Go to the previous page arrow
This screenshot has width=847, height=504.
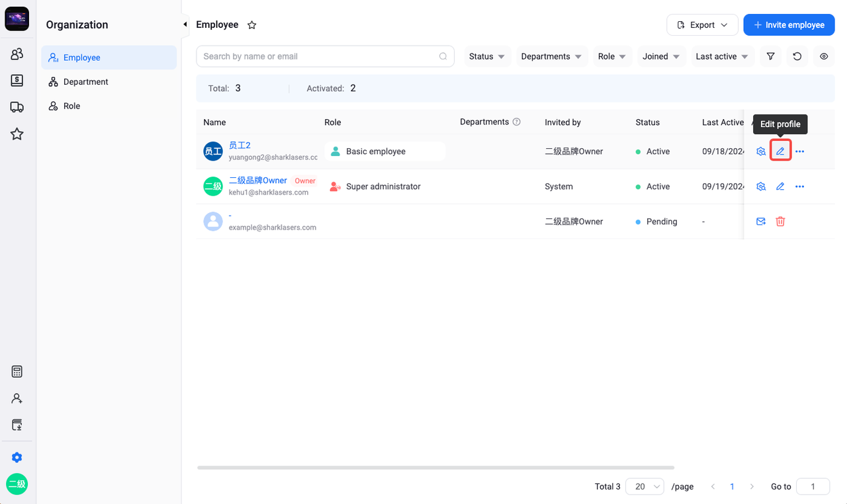click(x=713, y=486)
